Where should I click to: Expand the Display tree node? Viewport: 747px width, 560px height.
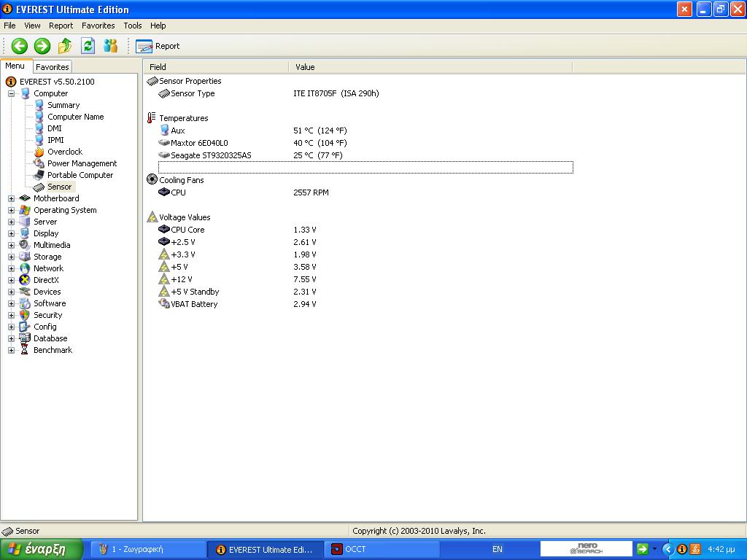(12, 233)
